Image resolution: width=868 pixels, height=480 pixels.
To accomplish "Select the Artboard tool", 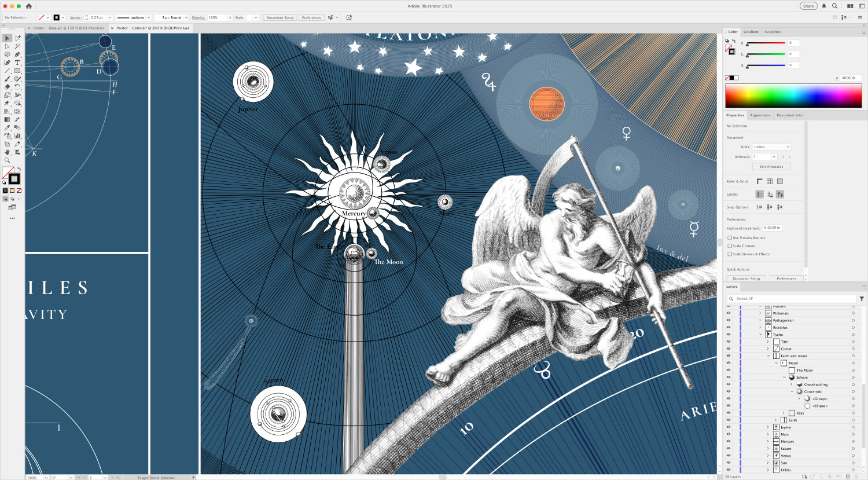I will (7, 144).
